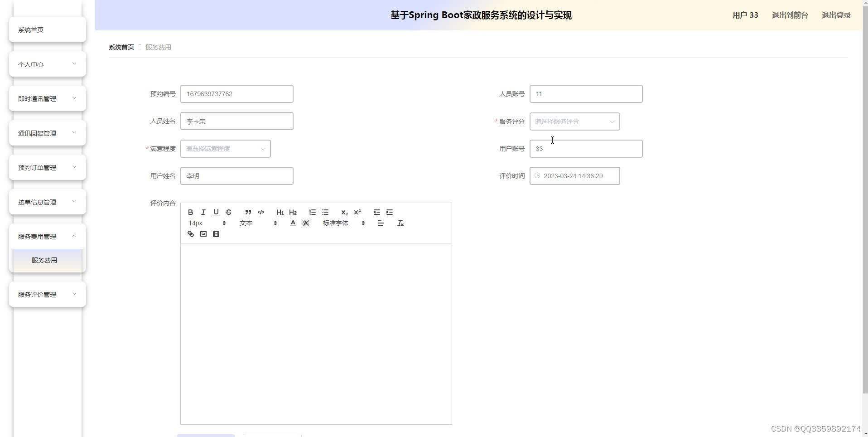Toggle italic formatting in editor
The width and height of the screenshot is (868, 437).
203,212
